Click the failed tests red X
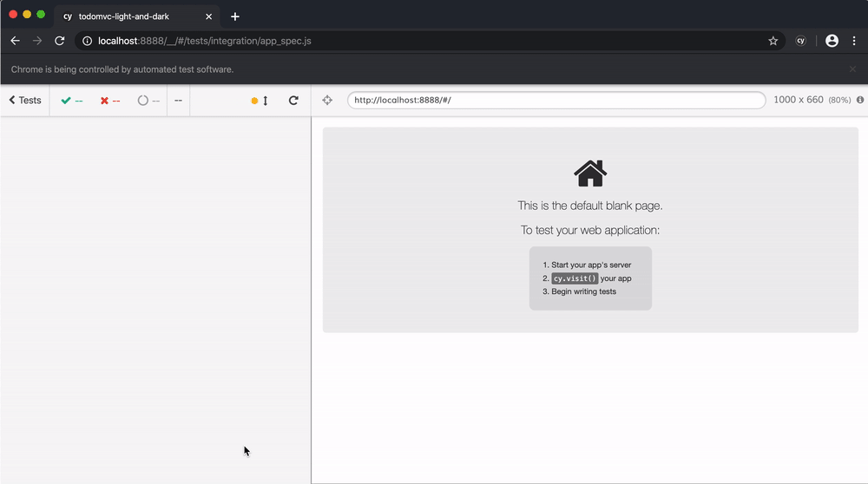This screenshot has height=484, width=868. (104, 101)
